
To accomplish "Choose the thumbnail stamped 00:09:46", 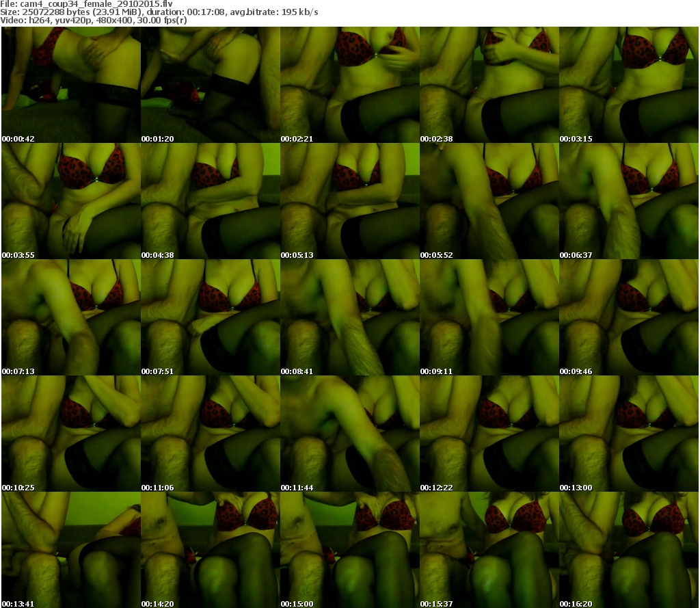I will click(629, 317).
